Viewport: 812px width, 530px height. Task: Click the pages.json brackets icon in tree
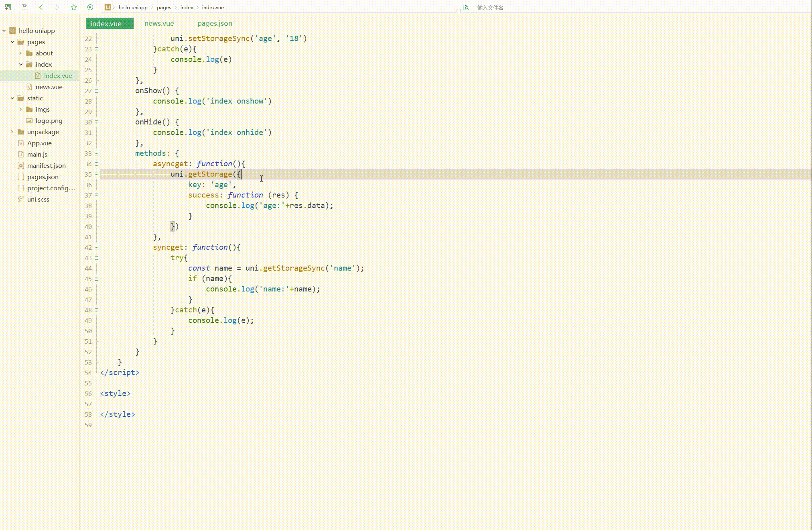(x=21, y=177)
